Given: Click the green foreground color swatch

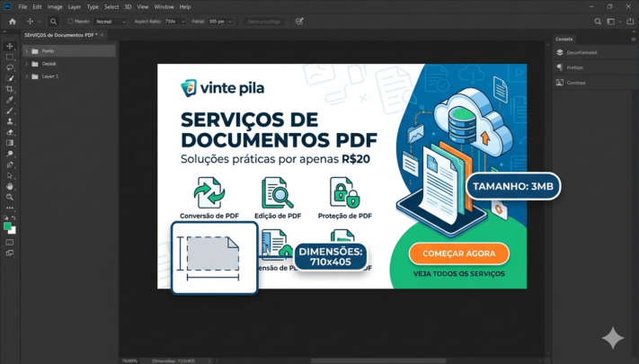Looking at the screenshot, I should 8,226.
